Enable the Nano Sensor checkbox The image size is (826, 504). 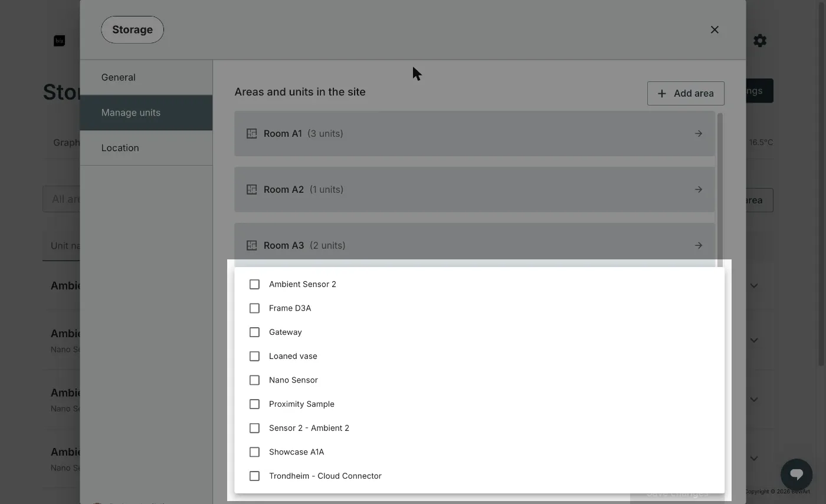tap(254, 380)
